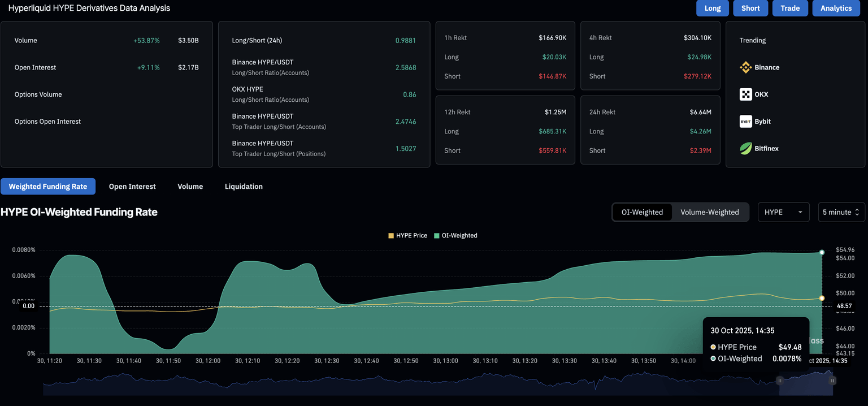
Task: Switch to Volume-Weighted funding rate
Action: [709, 212]
